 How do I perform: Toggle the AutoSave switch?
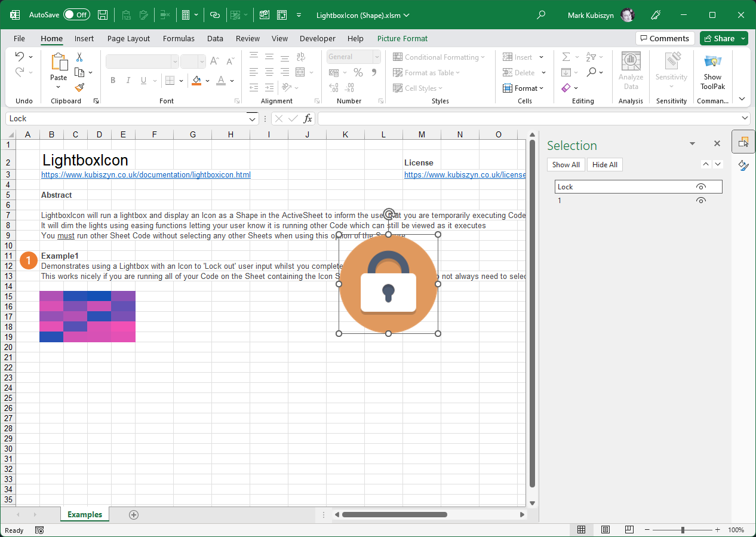coord(76,15)
